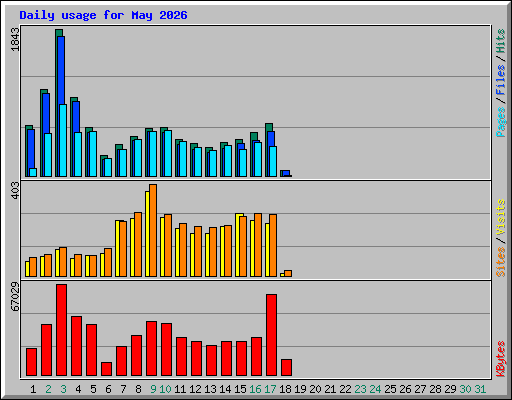This screenshot has height=400, width=512.
Task: Click the Sites legend label
Action: (500, 262)
